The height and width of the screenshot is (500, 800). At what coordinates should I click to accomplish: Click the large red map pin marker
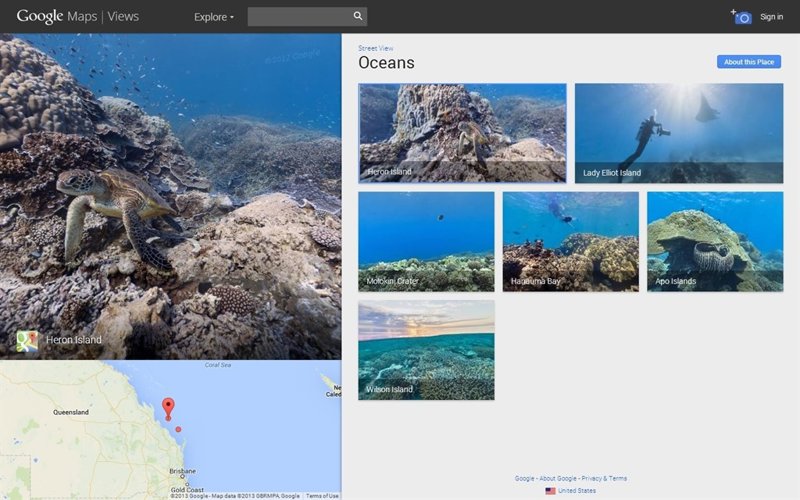click(x=168, y=407)
